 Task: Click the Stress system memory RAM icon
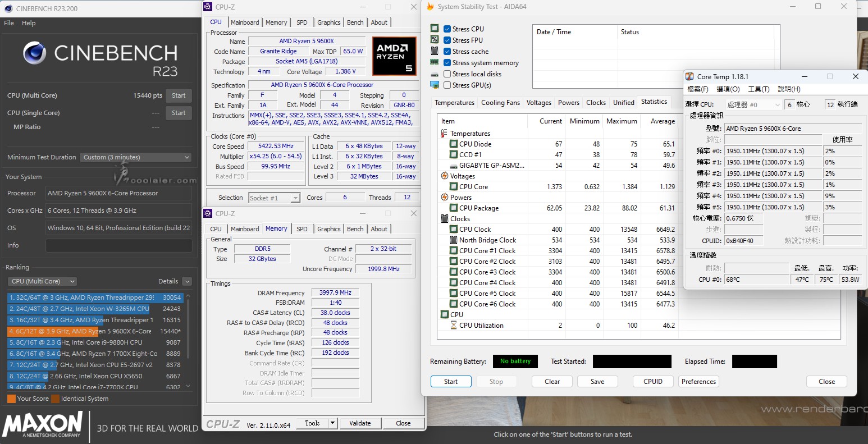click(435, 62)
